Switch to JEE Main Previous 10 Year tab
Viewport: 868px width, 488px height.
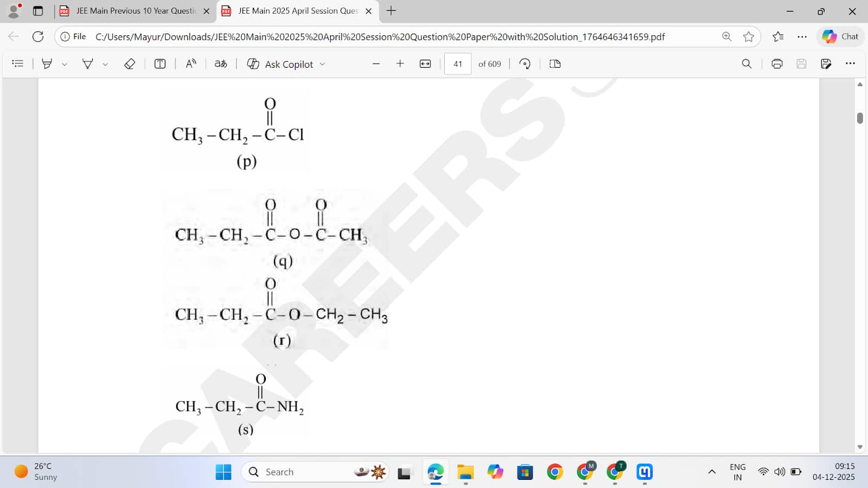(136, 11)
